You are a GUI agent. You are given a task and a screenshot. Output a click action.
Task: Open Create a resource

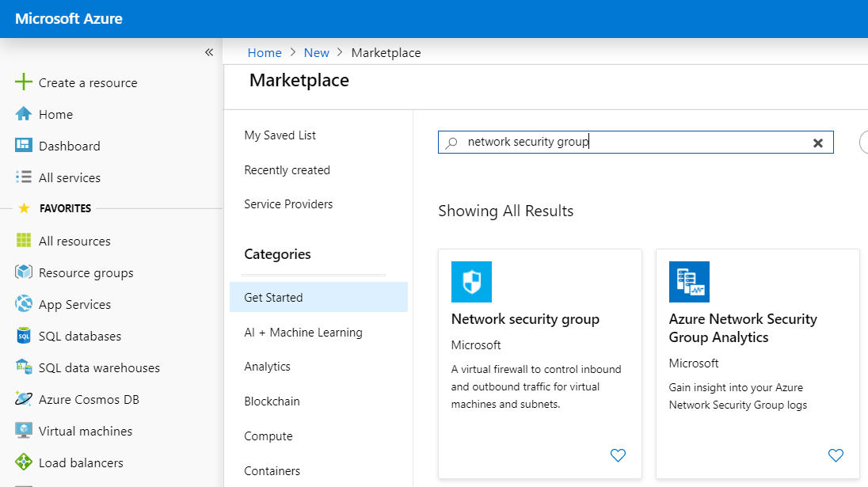click(88, 82)
